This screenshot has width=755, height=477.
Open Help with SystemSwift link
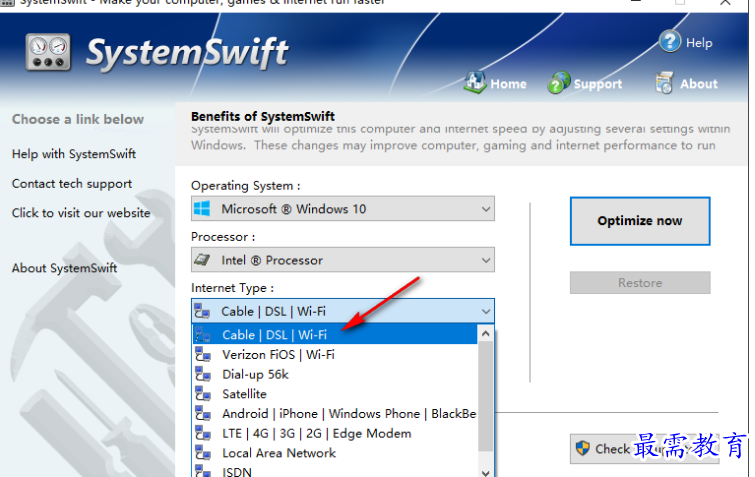[74, 154]
